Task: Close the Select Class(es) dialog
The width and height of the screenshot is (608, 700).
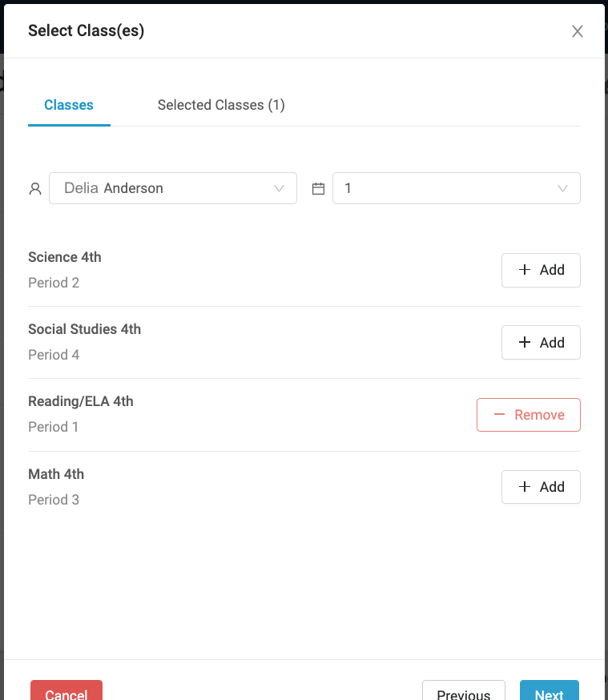Action: click(x=577, y=32)
